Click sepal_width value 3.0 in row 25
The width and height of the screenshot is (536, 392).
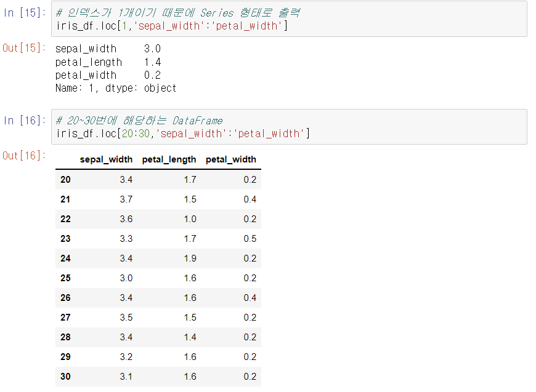click(126, 278)
